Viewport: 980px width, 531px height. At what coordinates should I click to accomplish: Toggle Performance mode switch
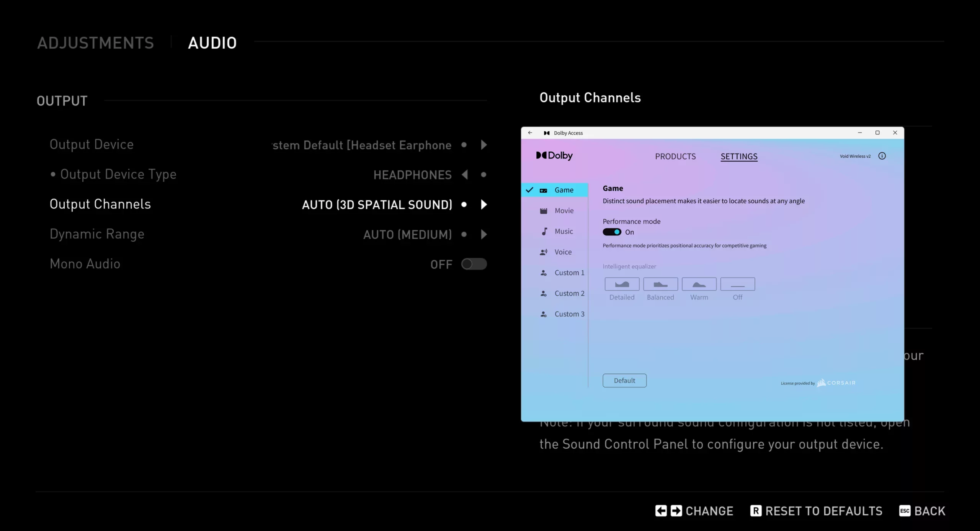(x=612, y=232)
